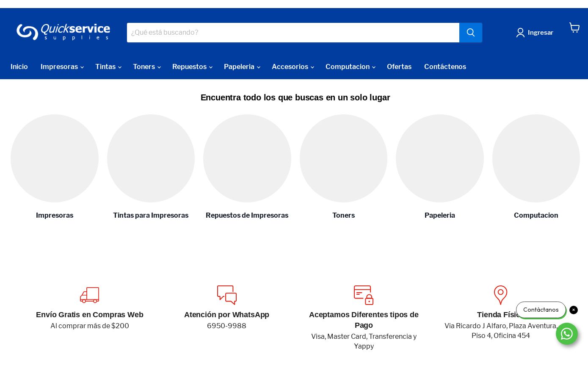Click the delivery truck icon
Screen dimensions: 588x382
click(x=89, y=295)
